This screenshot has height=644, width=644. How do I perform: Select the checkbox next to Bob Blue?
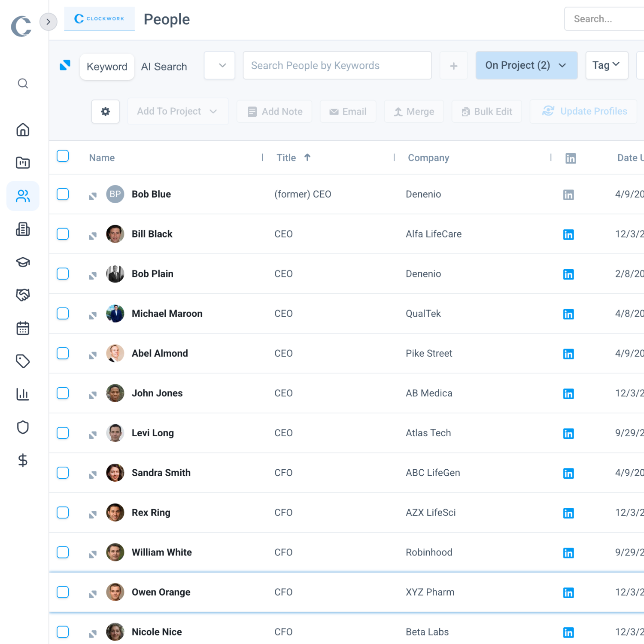point(63,194)
